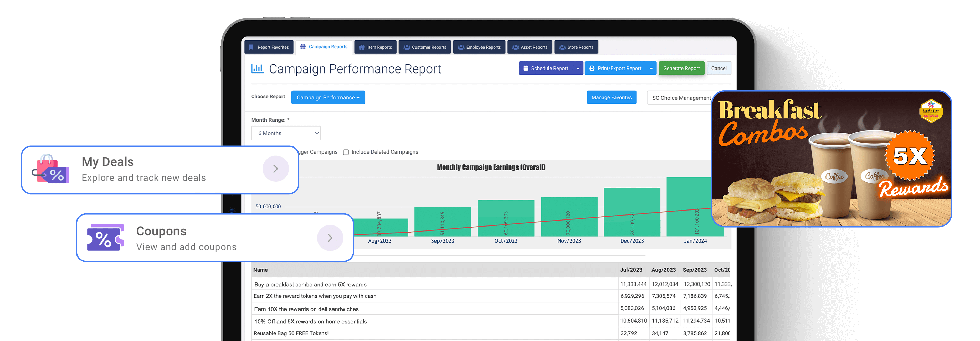Open the Asset Reports tab
Viewport: 980px width, 341px height.
click(530, 47)
